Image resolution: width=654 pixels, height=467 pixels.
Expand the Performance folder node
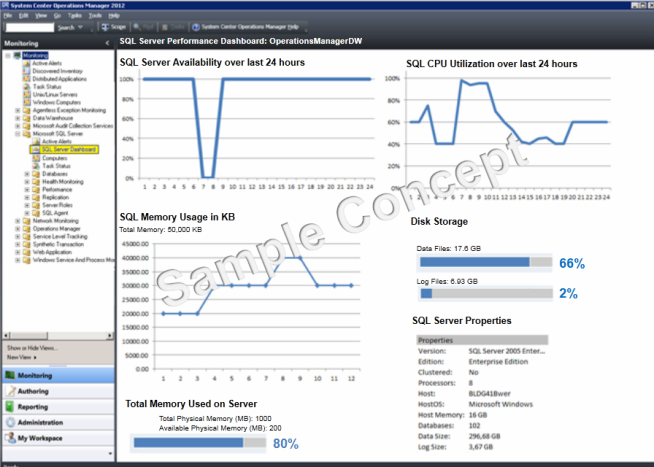(x=27, y=190)
